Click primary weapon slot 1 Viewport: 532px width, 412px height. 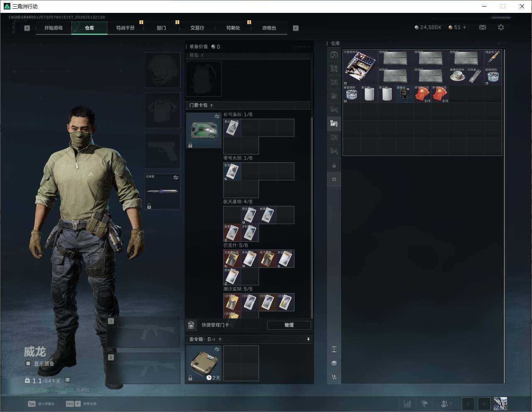click(x=144, y=332)
